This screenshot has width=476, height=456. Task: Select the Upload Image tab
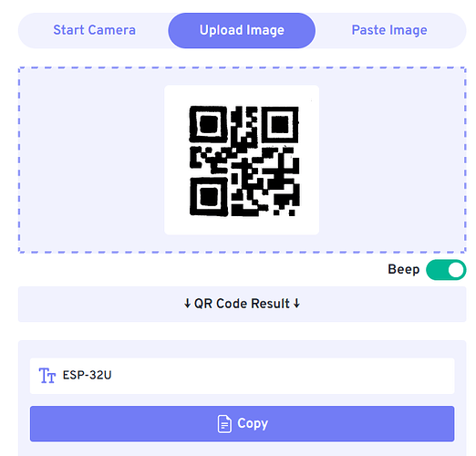tap(242, 30)
